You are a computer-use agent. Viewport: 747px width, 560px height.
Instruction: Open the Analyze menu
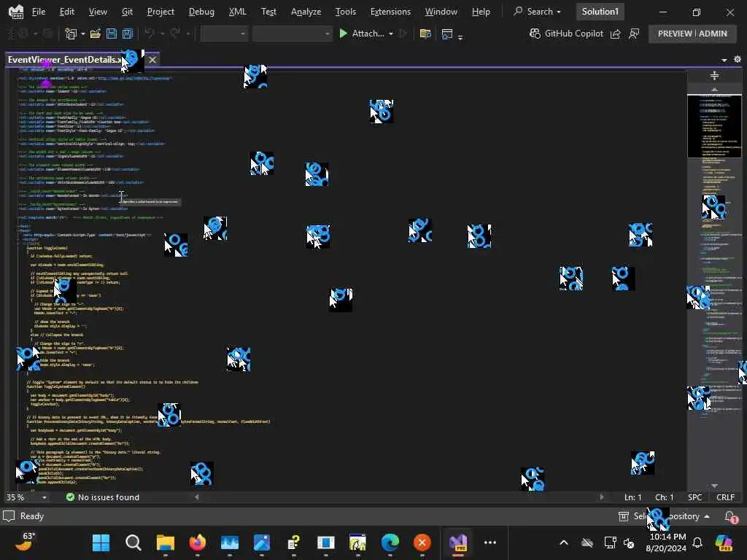click(306, 12)
